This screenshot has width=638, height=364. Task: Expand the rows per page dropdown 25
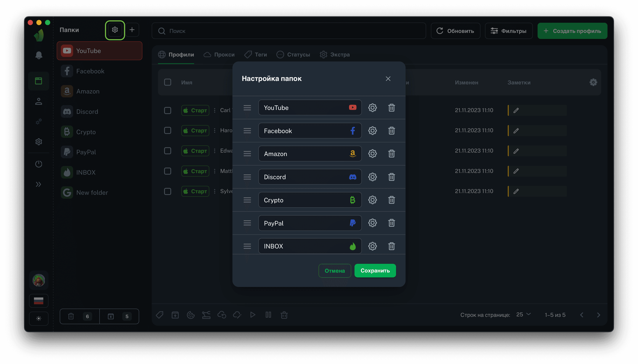pos(524,314)
